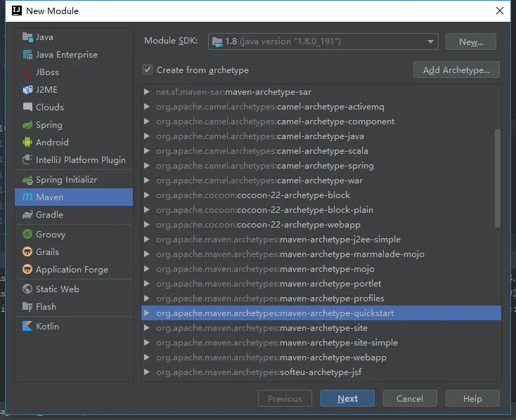Expand cocoon-22-archetype-block arrow
This screenshot has width=516, height=420.
[x=147, y=195]
